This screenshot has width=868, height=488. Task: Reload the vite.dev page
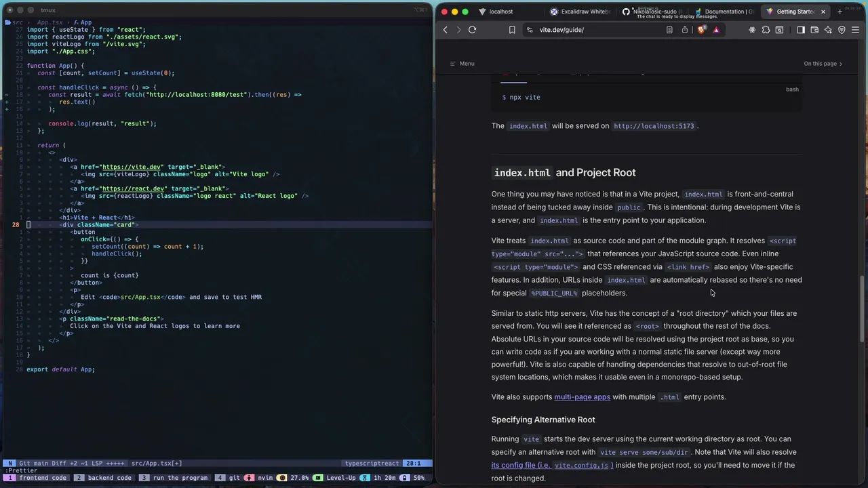tap(473, 30)
